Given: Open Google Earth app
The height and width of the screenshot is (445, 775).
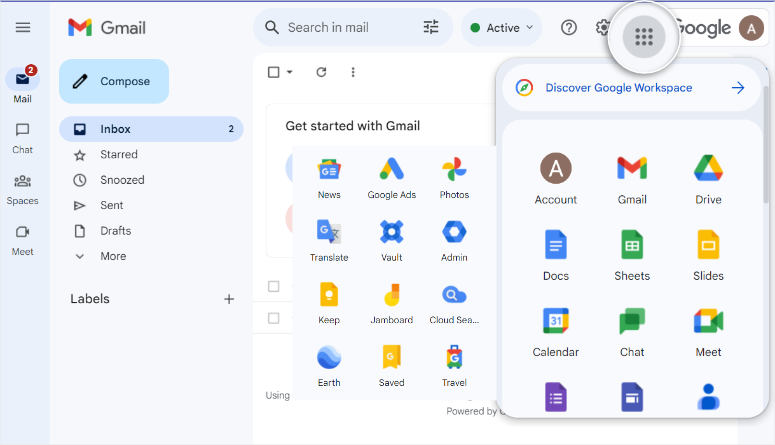Looking at the screenshot, I should coord(329,366).
